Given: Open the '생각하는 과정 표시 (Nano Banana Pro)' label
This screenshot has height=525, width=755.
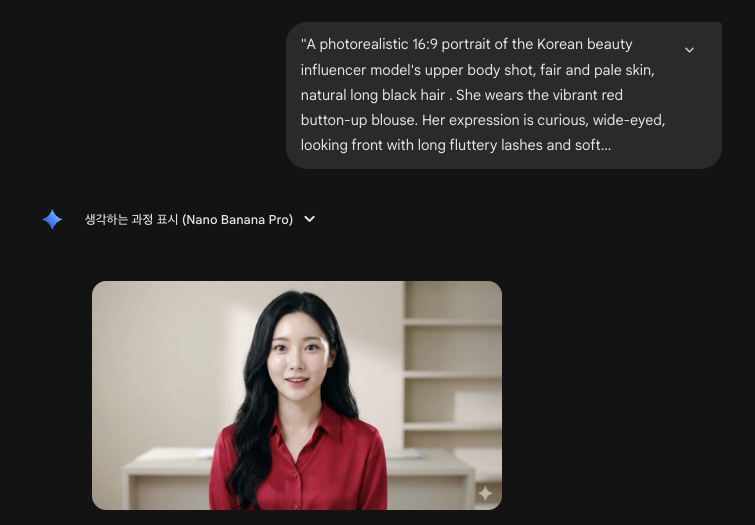Looking at the screenshot, I should [189, 220].
